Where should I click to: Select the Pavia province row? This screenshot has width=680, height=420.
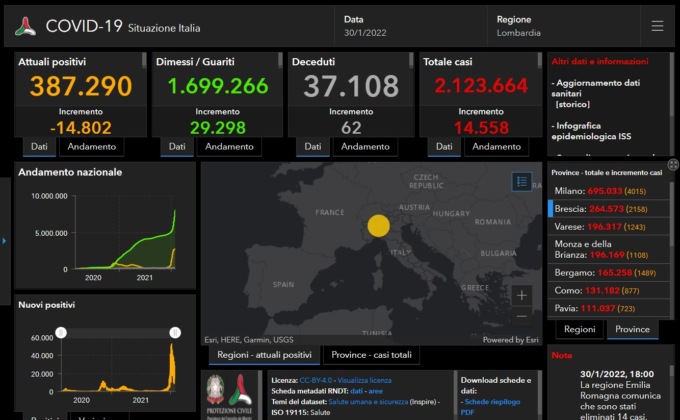pos(609,308)
